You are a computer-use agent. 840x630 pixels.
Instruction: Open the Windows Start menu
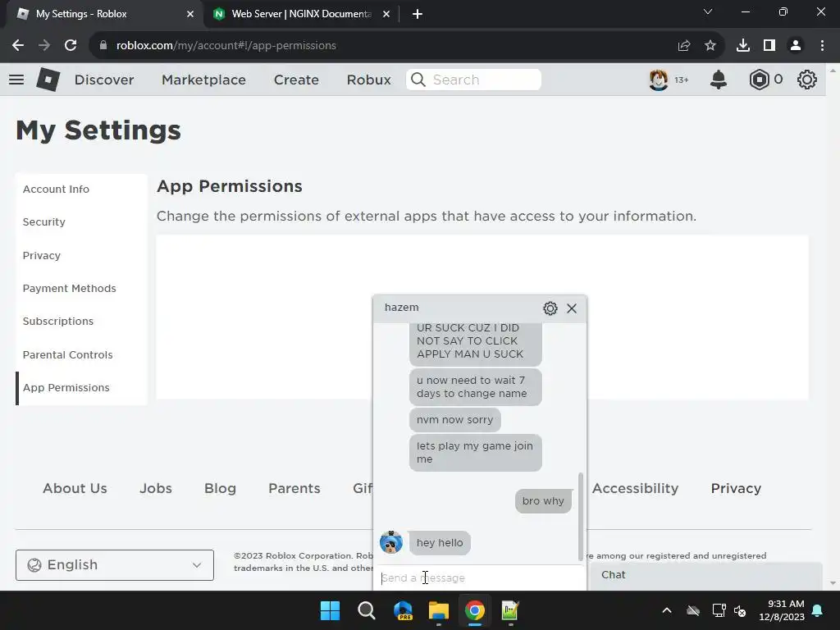(x=330, y=610)
